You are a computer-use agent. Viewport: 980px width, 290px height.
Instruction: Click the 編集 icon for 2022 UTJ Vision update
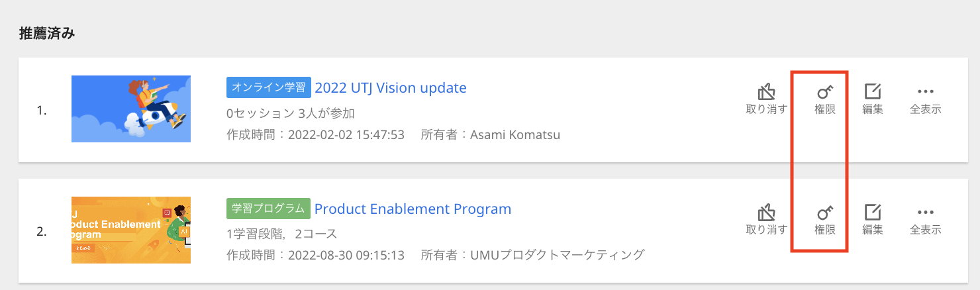coord(873,92)
